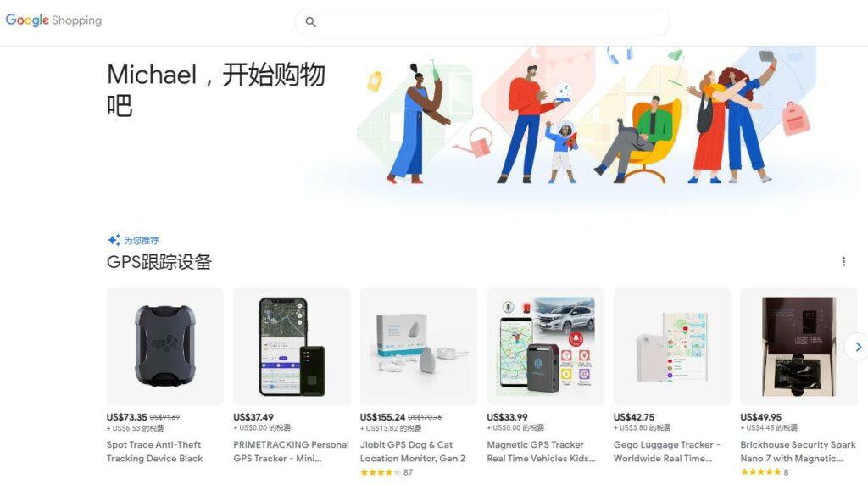Screen dimensions: 868x485
Task: Open Spot Trace Anti-Theft tracker image
Action: 165,347
